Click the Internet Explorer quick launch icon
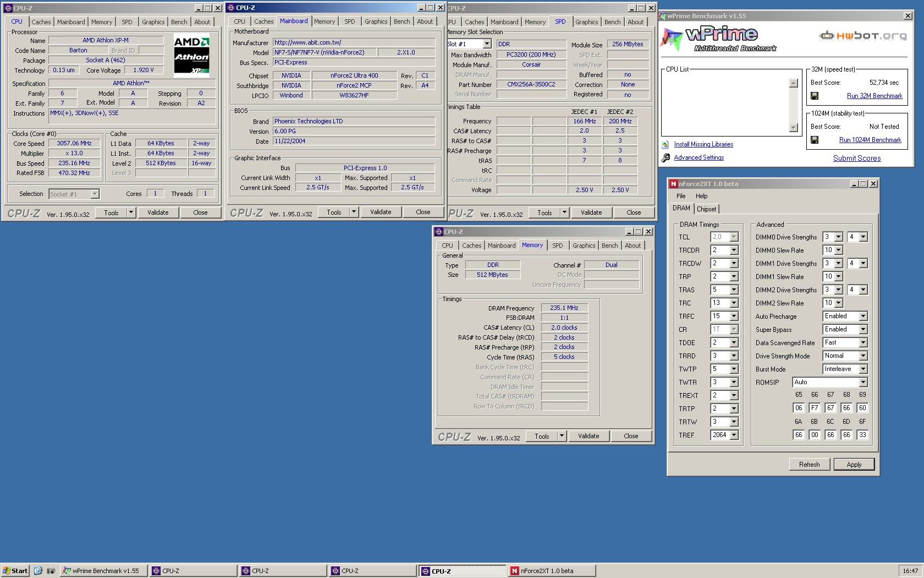Image resolution: width=924 pixels, height=578 pixels. 38,571
